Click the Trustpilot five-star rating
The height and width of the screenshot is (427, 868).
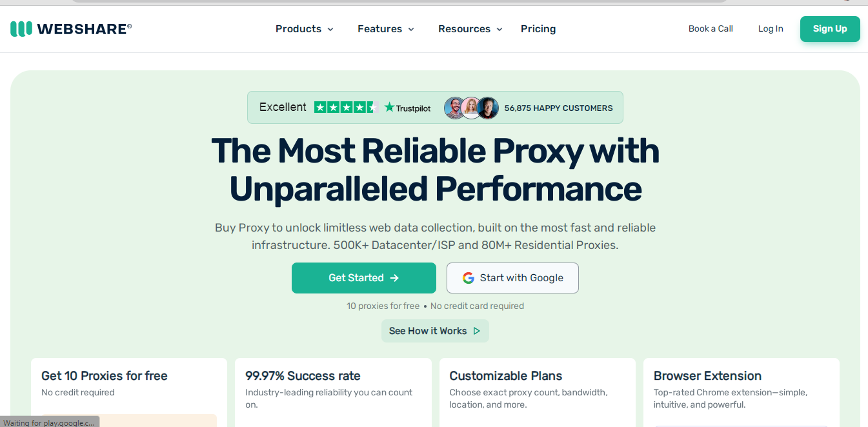coord(346,107)
